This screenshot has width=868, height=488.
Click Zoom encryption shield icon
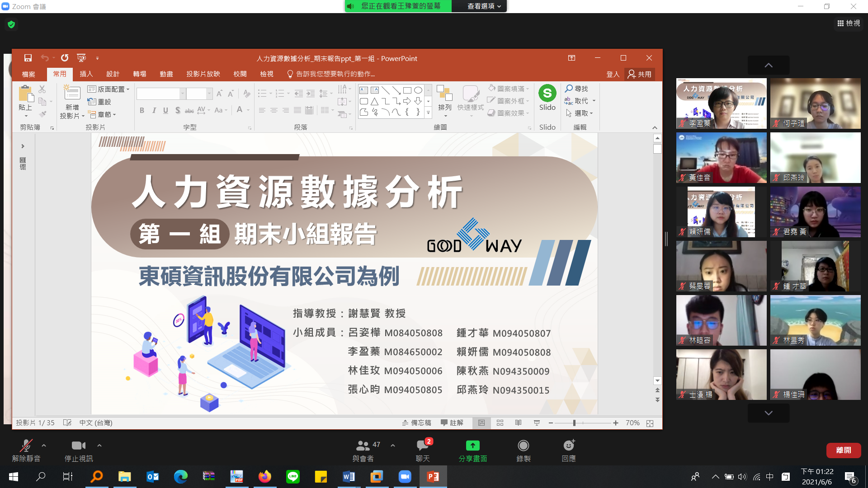(x=11, y=24)
